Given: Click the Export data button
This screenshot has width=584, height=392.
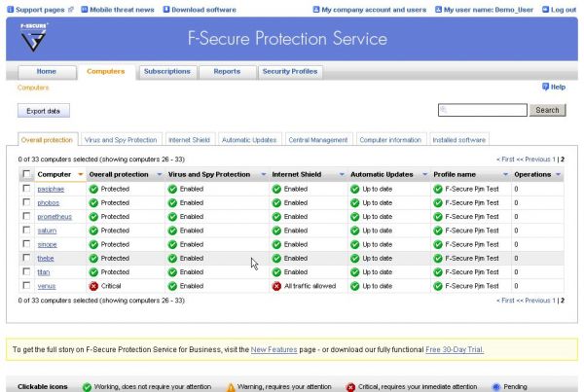Looking at the screenshot, I should [x=44, y=111].
